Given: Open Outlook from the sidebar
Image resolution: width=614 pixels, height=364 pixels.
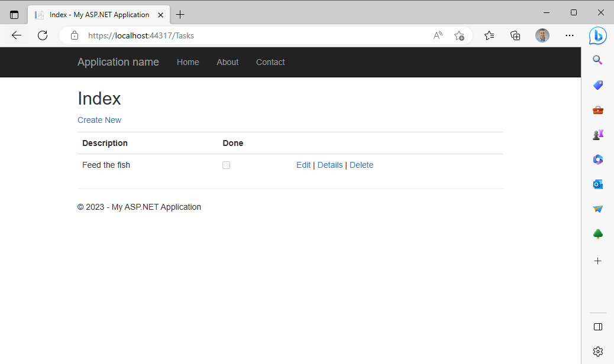Looking at the screenshot, I should 597,184.
